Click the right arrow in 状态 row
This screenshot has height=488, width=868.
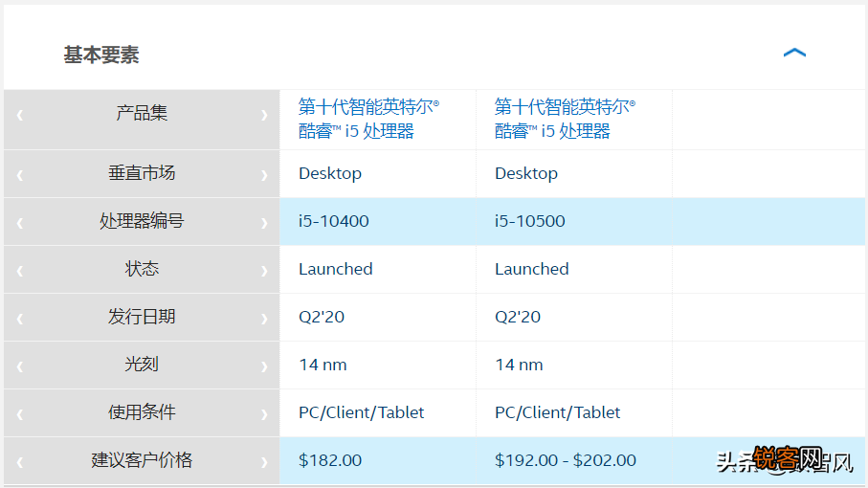[264, 271]
